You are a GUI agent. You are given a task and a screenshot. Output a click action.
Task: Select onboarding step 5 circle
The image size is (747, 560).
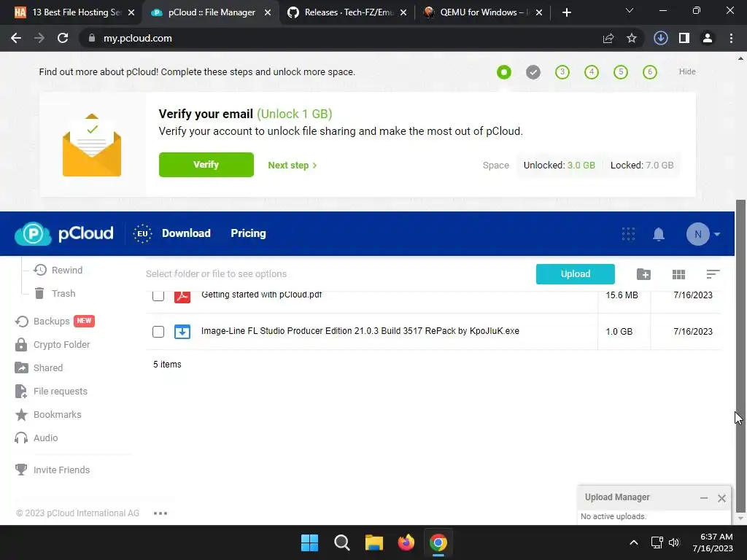(620, 72)
